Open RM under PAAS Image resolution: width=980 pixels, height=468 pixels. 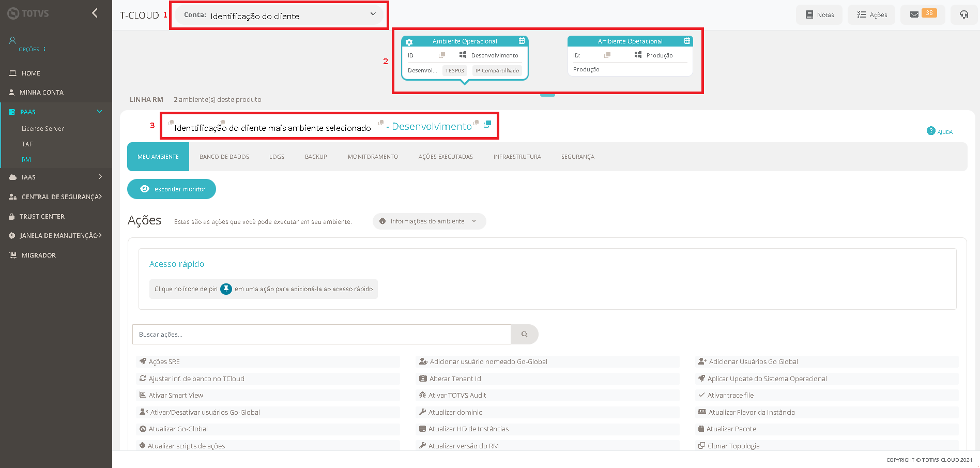click(26, 159)
